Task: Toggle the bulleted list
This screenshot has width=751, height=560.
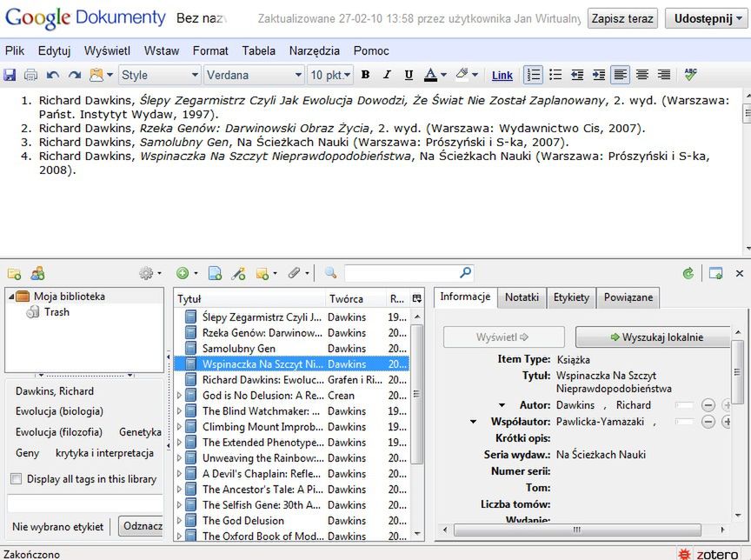Action: point(555,75)
